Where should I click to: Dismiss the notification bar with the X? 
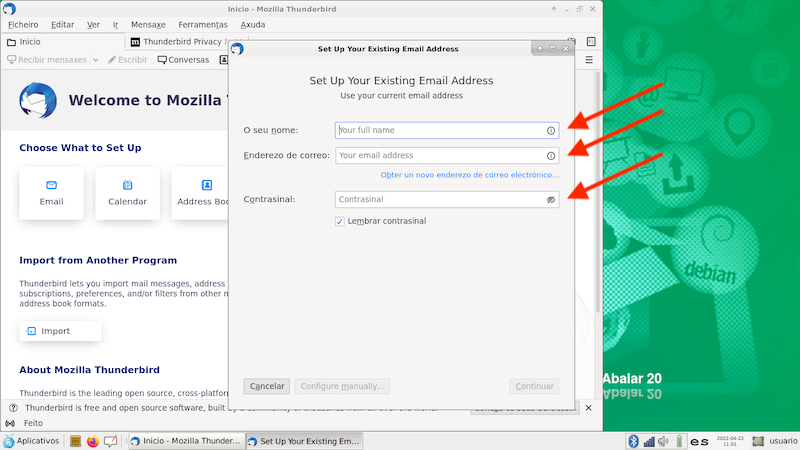[589, 408]
